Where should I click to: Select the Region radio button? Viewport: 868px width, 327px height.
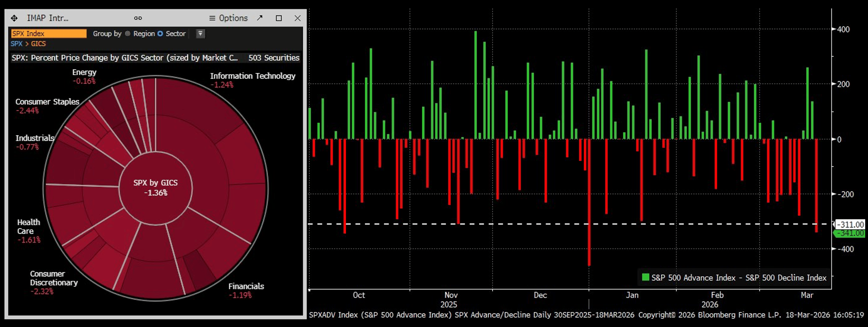pos(128,34)
